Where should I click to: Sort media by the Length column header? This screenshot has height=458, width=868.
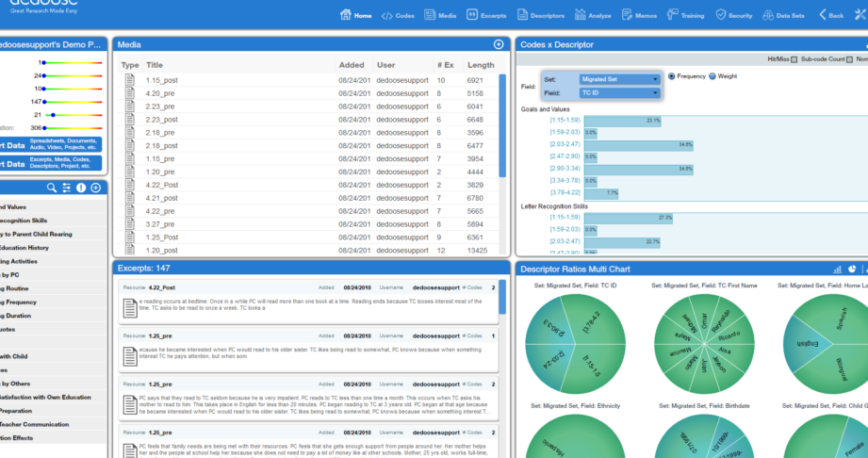pyautogui.click(x=481, y=65)
